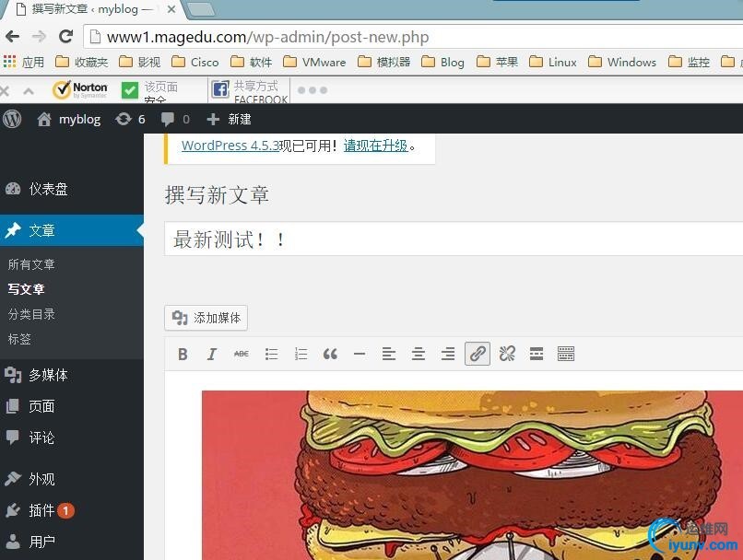Select Write Post (写文章) submenu
Screen dimensions: 743x560
(x=26, y=289)
